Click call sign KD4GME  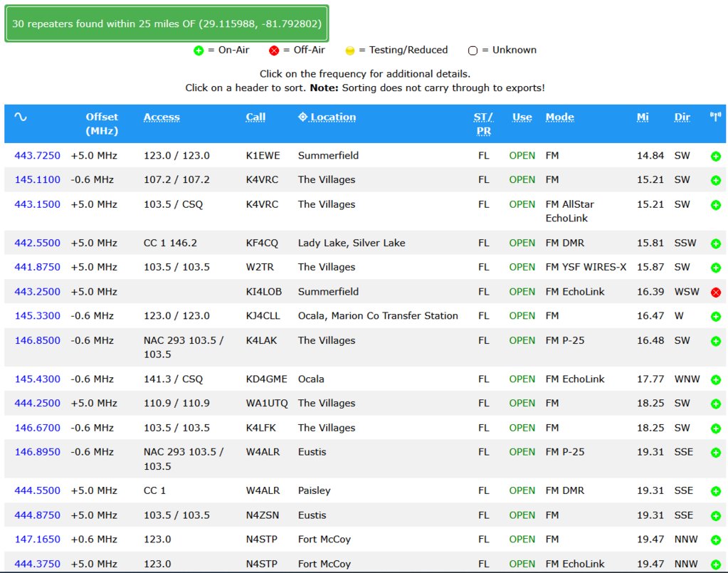(266, 379)
